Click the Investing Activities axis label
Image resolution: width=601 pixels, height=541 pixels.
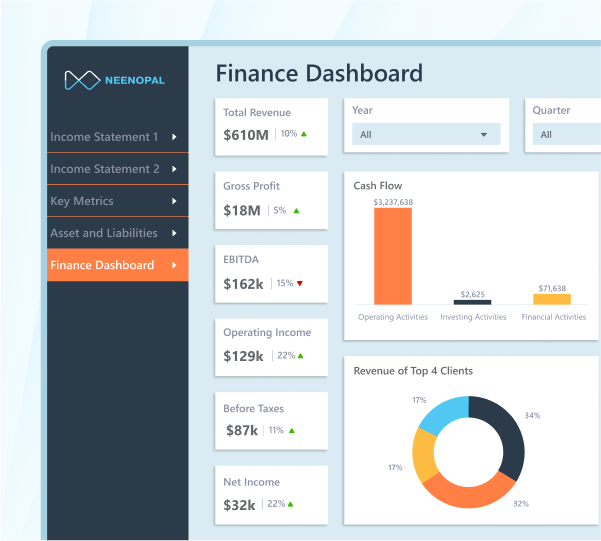click(x=473, y=317)
